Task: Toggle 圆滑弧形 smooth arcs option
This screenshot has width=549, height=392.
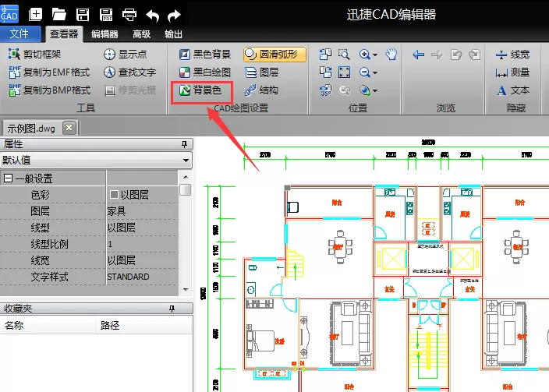Action: [x=274, y=55]
